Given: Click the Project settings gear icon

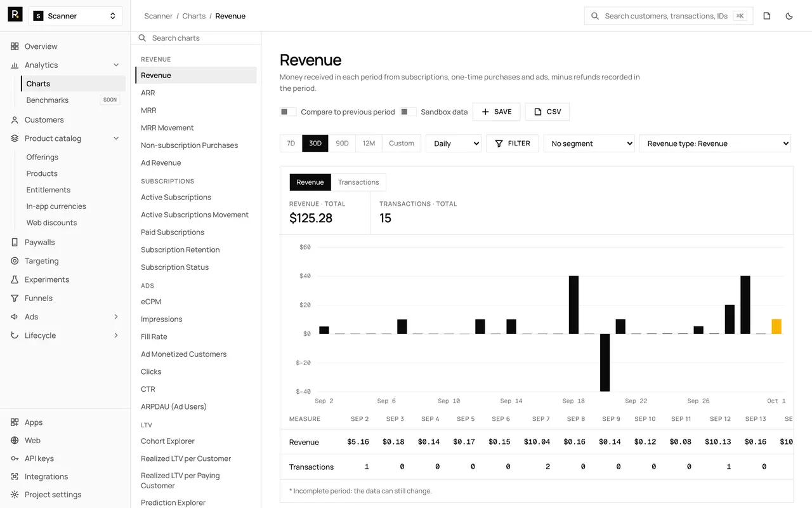Looking at the screenshot, I should [x=15, y=495].
